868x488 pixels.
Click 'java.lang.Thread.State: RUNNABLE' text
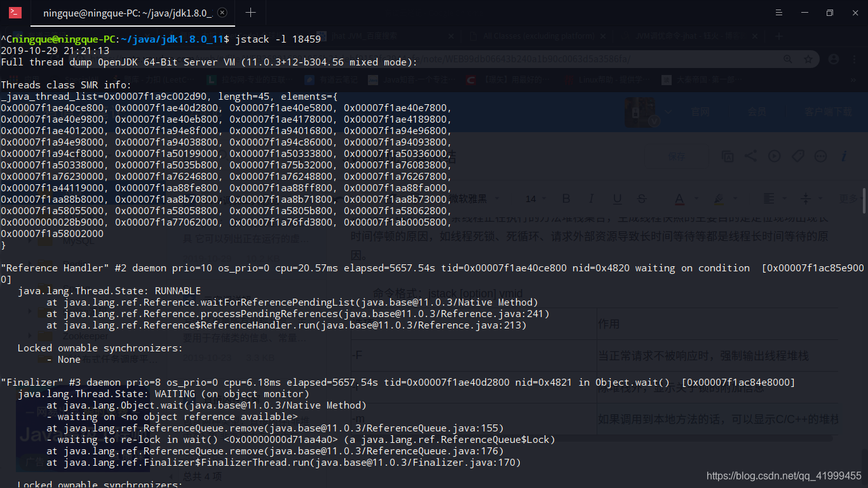[x=109, y=291]
